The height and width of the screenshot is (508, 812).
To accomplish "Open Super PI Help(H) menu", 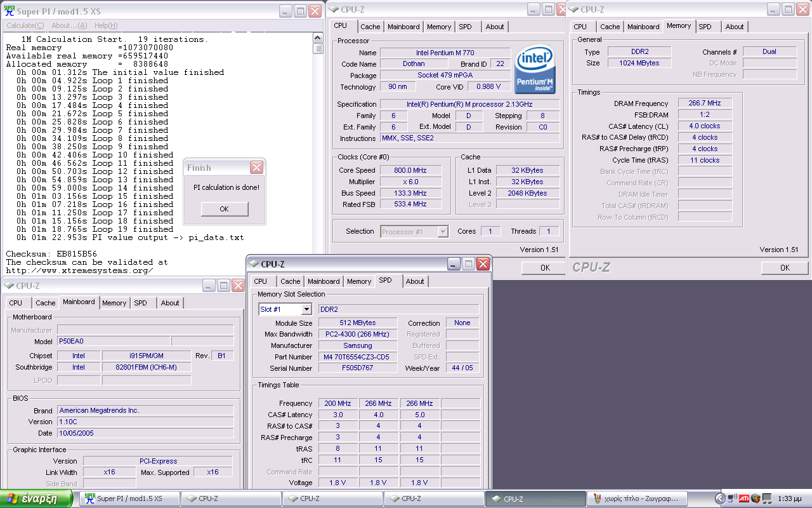I will [x=106, y=25].
